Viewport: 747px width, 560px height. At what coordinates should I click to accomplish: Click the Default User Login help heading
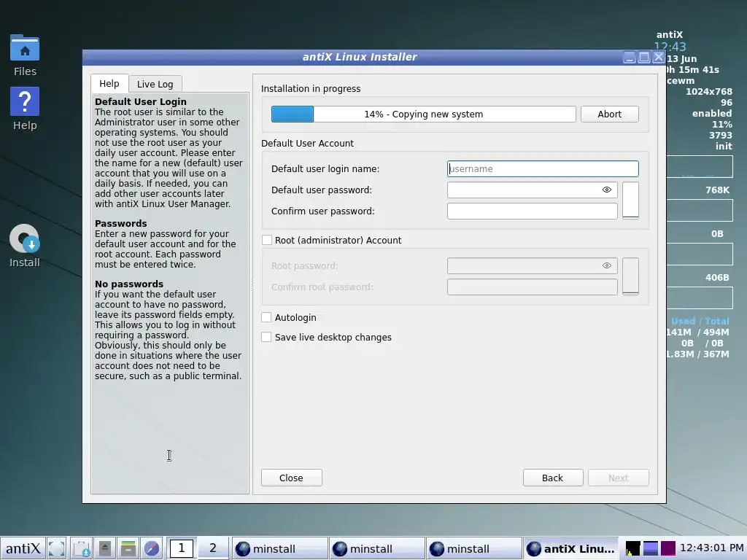click(141, 101)
